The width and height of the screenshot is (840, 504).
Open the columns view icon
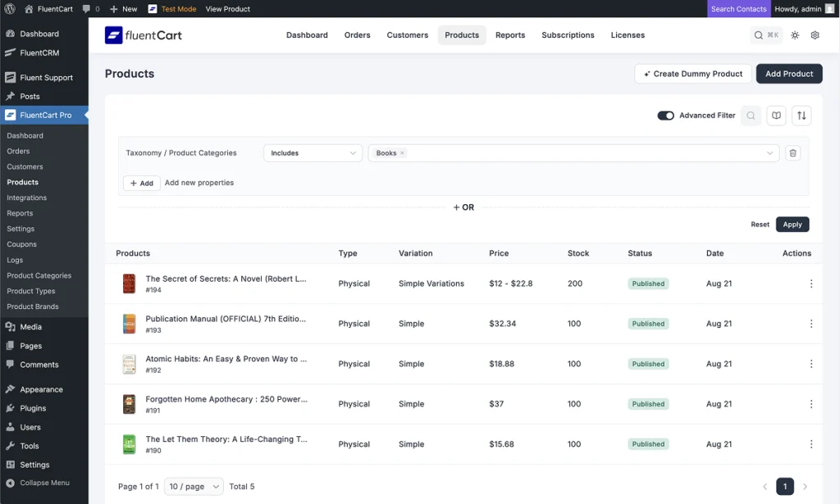pos(776,116)
